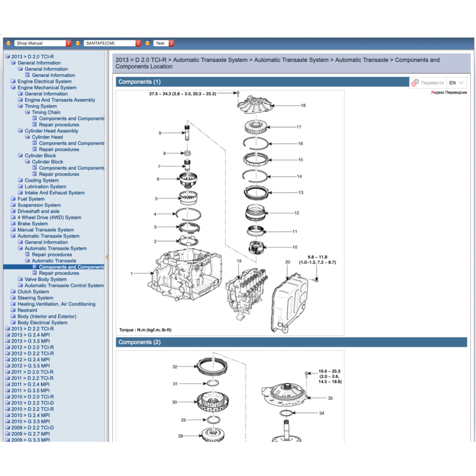476x476 pixels.
Task: Click the book icon next to Brake System
Action: click(13, 224)
